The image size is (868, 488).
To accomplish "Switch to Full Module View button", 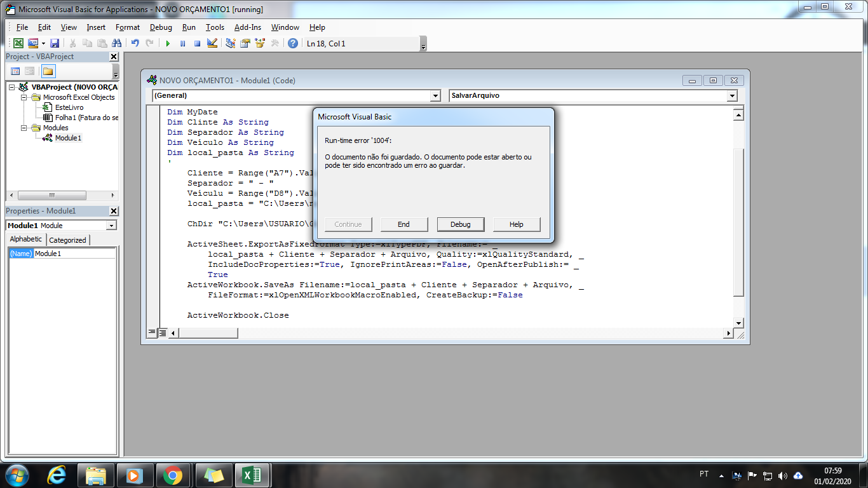I will (x=162, y=332).
